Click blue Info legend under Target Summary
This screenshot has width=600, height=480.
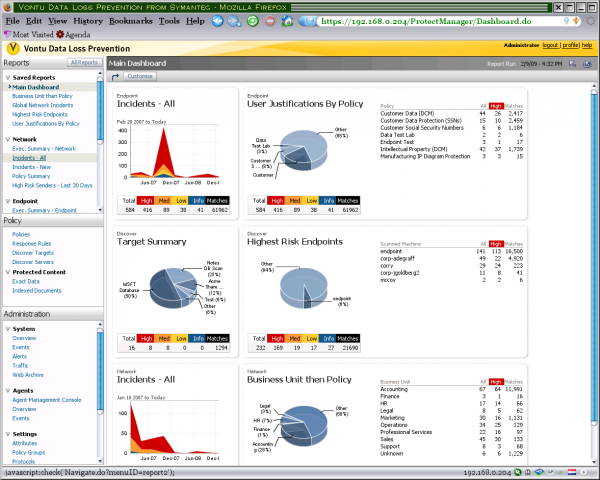coord(198,338)
